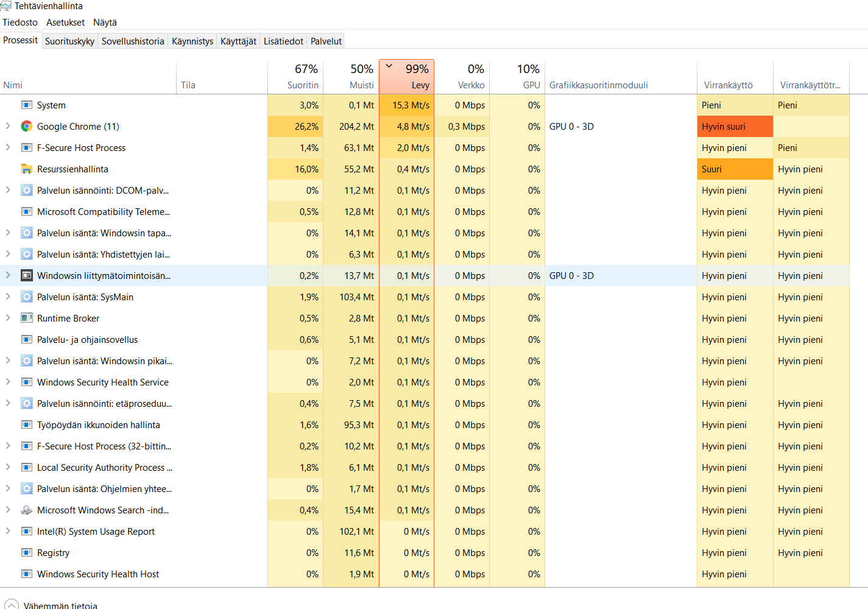The image size is (868, 609).
Task: Click the Google Chrome icon
Action: (x=27, y=127)
